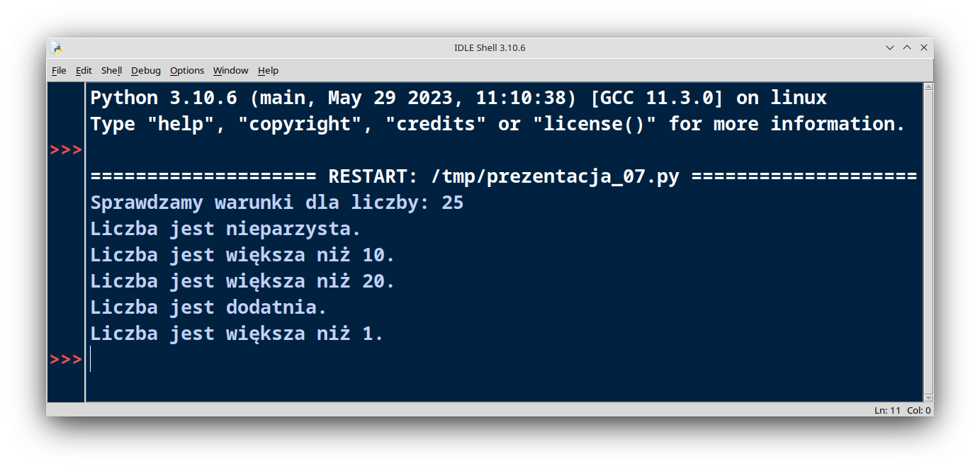Click the vertical scrollbar thumb
This screenshot has width=980, height=471.
(928, 241)
